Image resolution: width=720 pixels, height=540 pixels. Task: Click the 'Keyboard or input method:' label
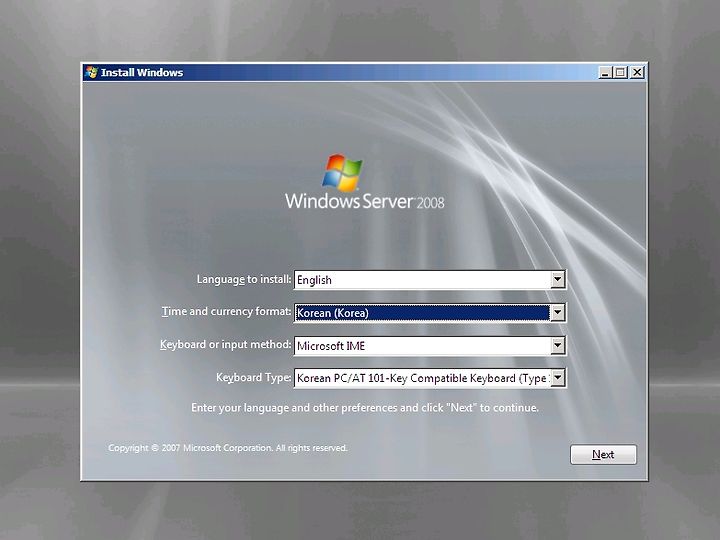tap(225, 344)
